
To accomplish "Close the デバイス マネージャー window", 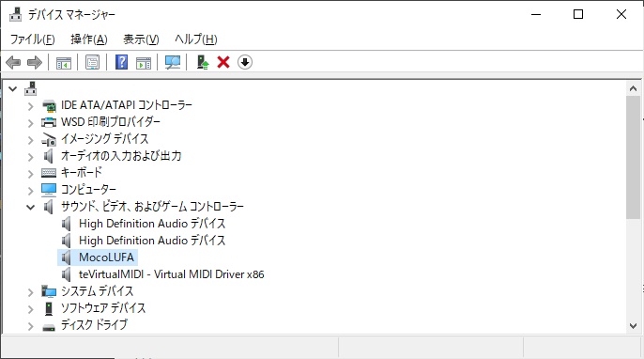I will tap(621, 14).
